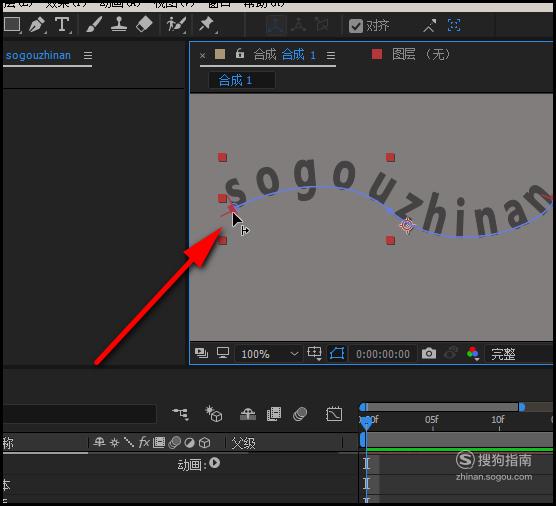Viewport: 556px width, 506px height.
Task: Click the primary viewer monitor icon
Action: coord(223,353)
